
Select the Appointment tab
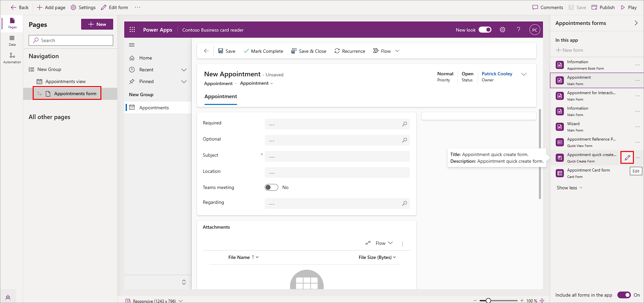(221, 97)
